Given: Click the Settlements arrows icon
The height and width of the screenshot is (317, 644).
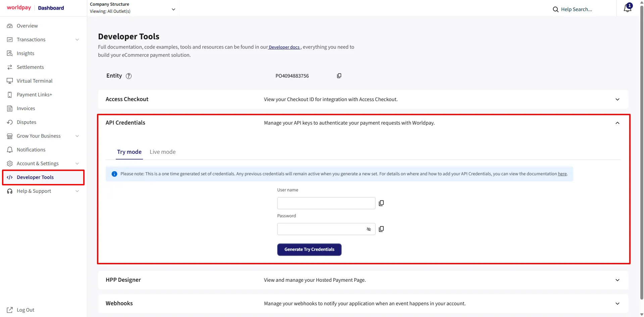Looking at the screenshot, I should [10, 67].
